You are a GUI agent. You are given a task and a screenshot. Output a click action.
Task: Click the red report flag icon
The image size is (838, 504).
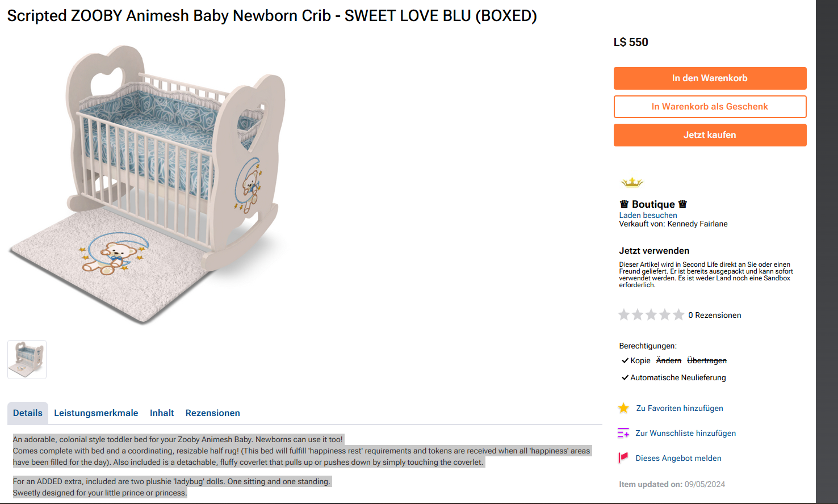click(623, 458)
